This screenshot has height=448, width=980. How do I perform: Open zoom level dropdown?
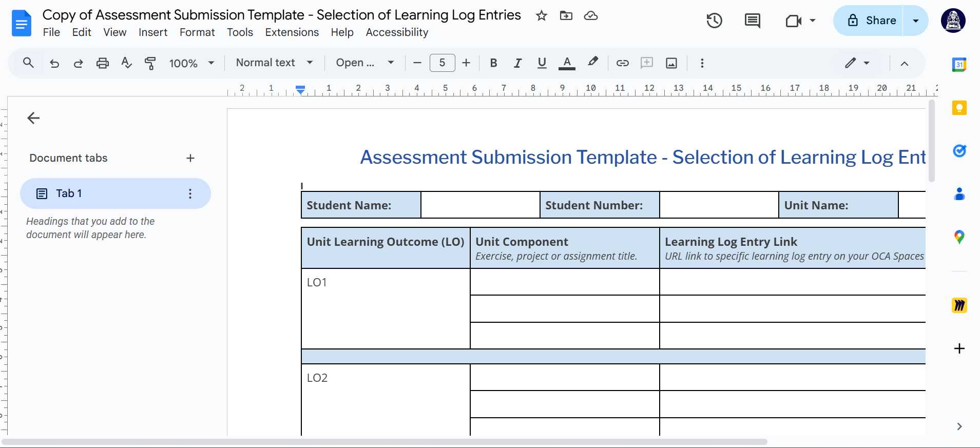click(192, 63)
